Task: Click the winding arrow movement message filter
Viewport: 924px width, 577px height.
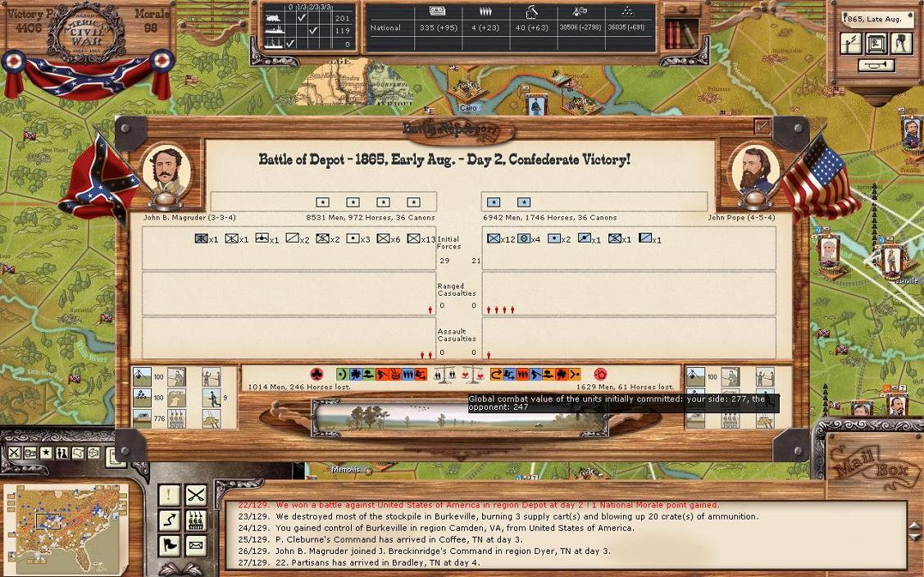Action: point(169,520)
